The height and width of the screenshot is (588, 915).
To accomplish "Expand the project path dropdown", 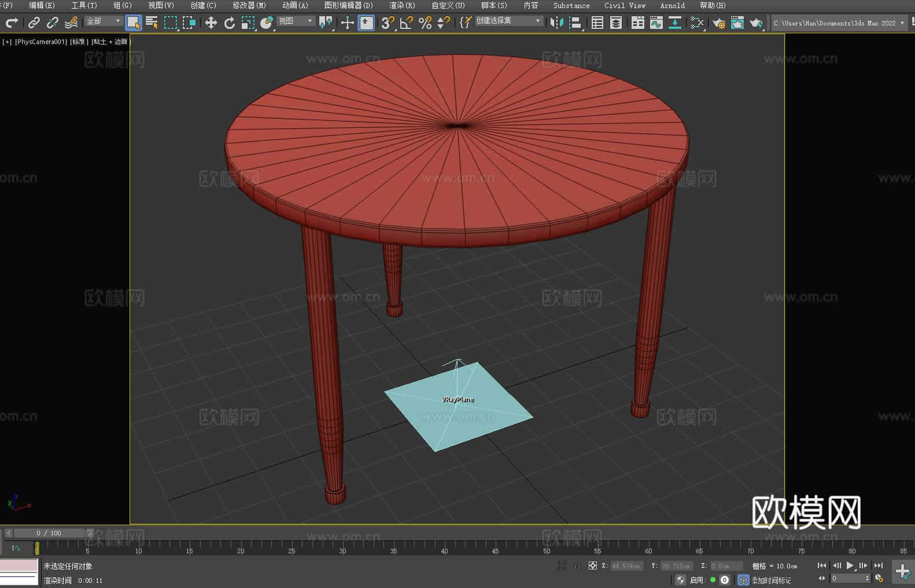I will click(902, 23).
